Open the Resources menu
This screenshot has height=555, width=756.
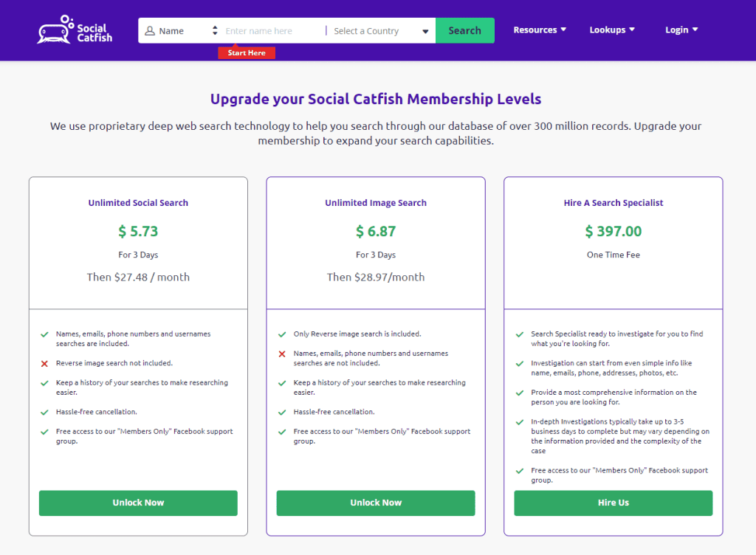coord(540,30)
